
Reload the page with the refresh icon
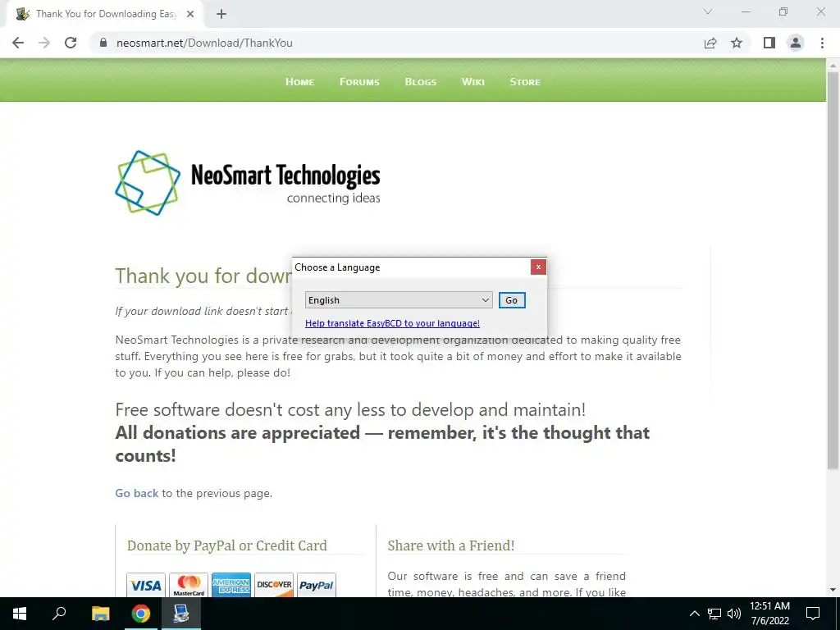[x=71, y=43]
